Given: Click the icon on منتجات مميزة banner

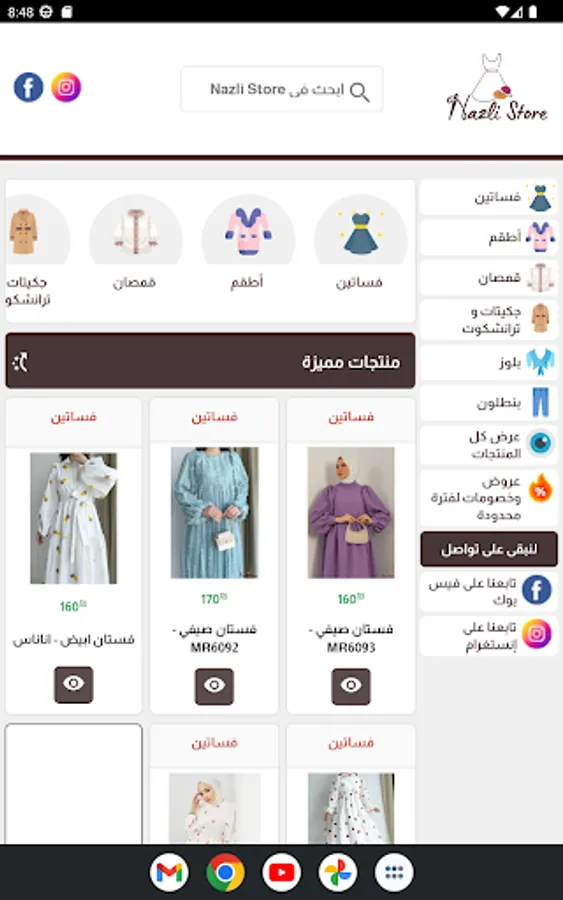Looking at the screenshot, I should tap(21, 362).
